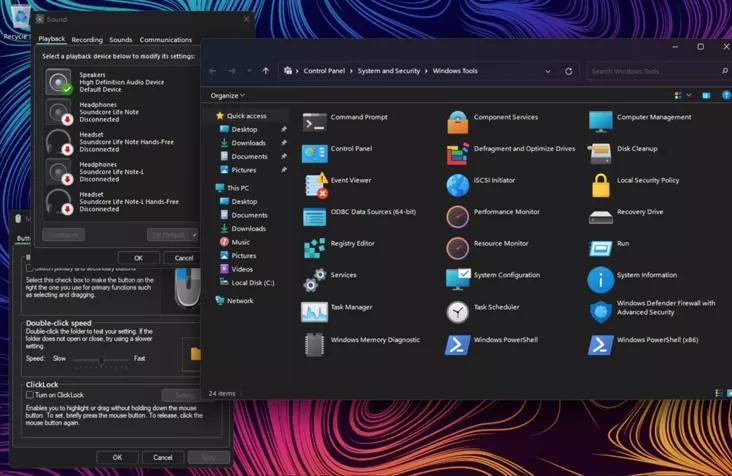Viewport: 732px width, 476px height.
Task: Enable the Turn on ClickLock checkbox
Action: 30,395
